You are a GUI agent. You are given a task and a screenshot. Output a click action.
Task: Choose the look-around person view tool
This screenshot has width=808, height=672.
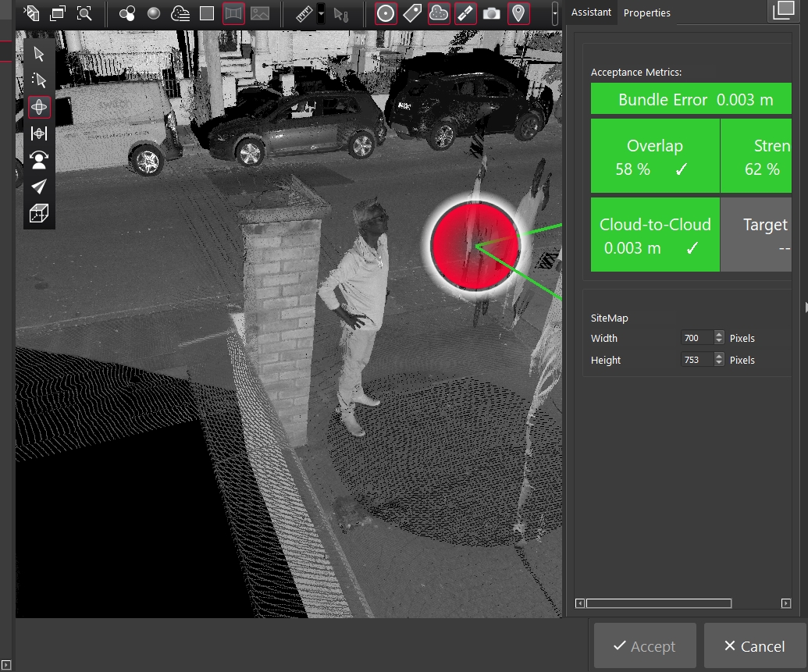(39, 160)
